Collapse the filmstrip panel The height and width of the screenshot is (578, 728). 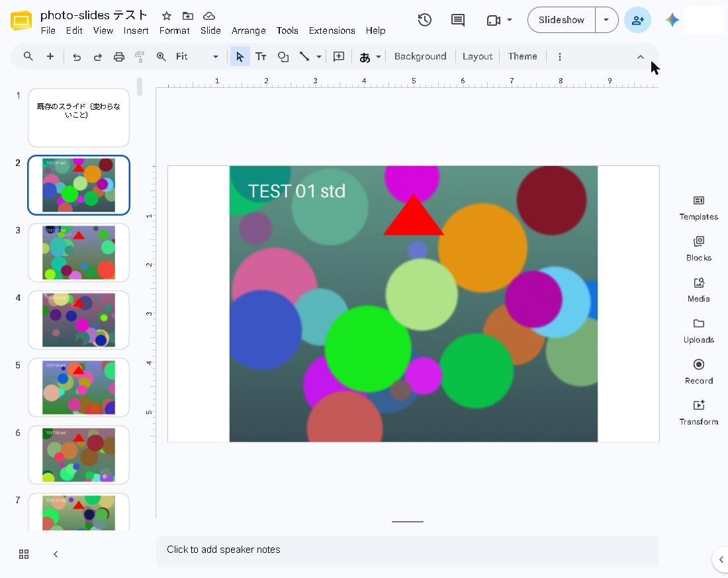(x=55, y=554)
